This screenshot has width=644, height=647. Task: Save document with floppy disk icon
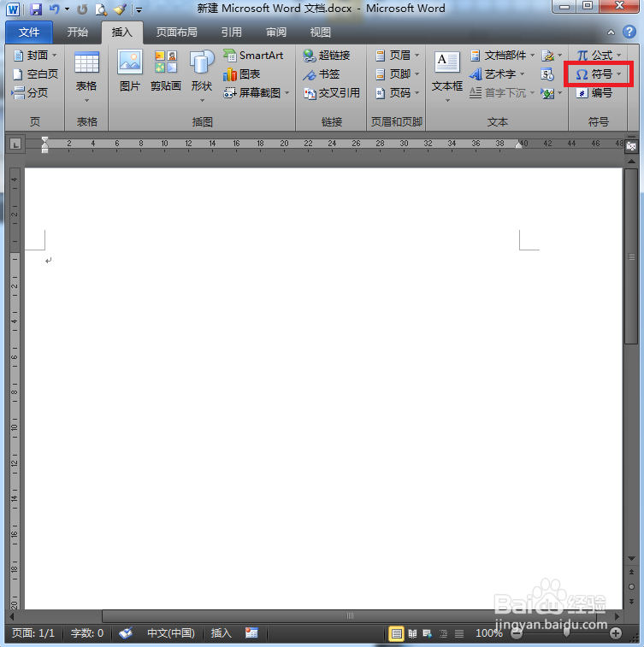tap(36, 9)
